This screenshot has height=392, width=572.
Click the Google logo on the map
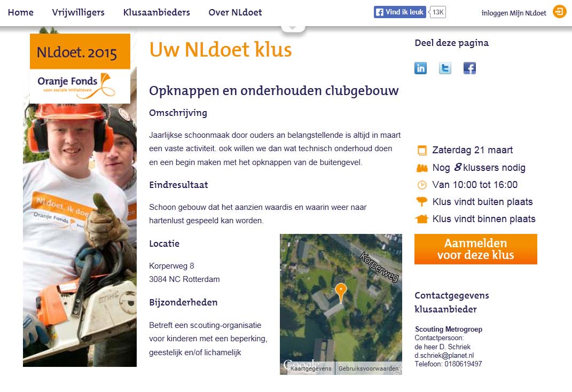click(301, 365)
